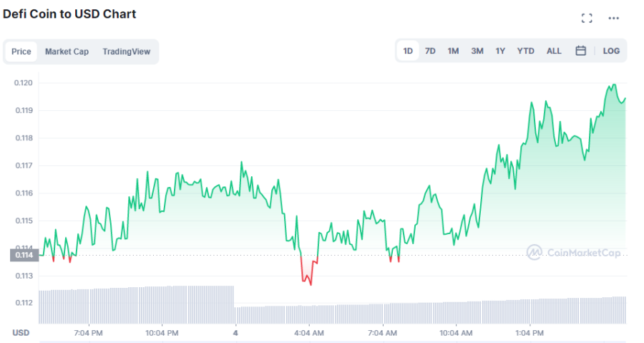Choose the 1Y time range
Screen dimensions: 644x343
500,51
